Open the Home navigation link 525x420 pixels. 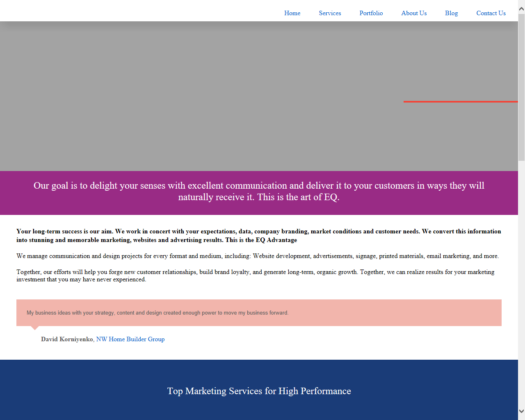[x=292, y=13]
